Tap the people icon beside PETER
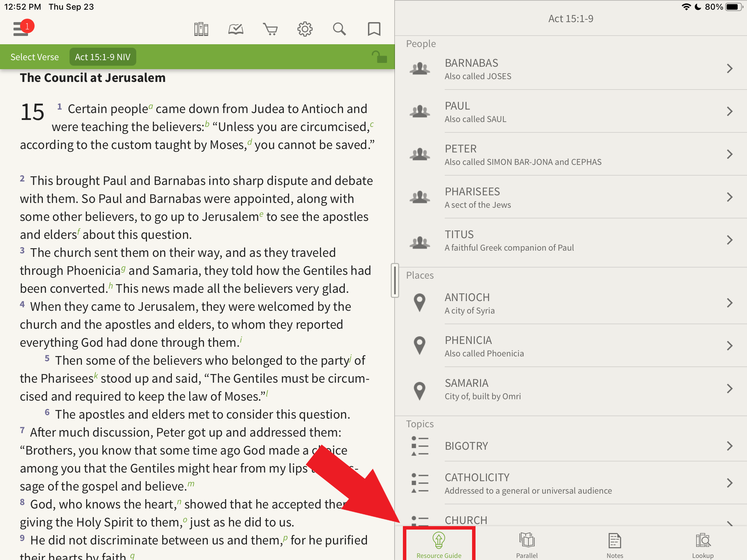 [420, 154]
